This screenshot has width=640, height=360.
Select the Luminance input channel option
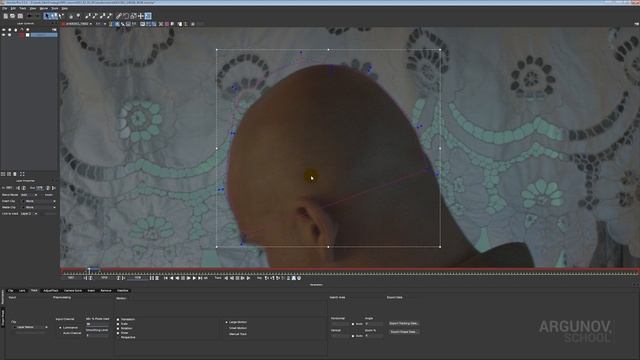(60, 328)
